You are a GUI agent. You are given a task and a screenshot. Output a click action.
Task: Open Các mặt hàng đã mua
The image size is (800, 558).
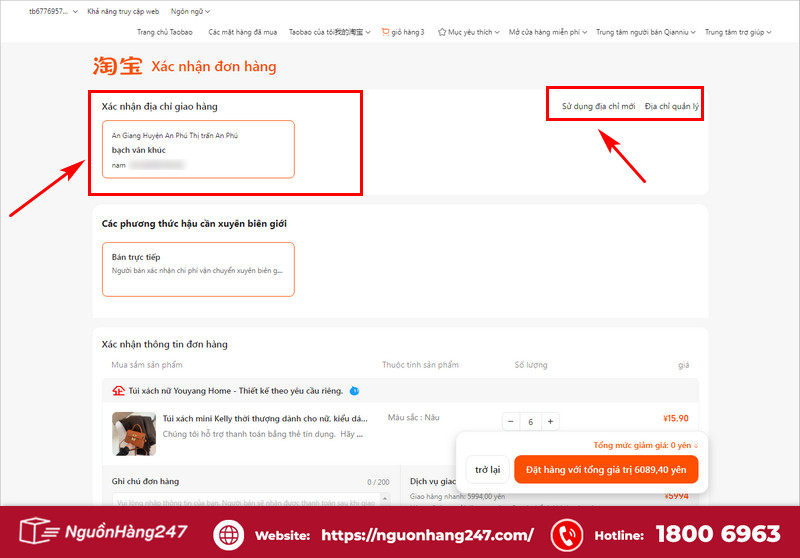pos(243,32)
